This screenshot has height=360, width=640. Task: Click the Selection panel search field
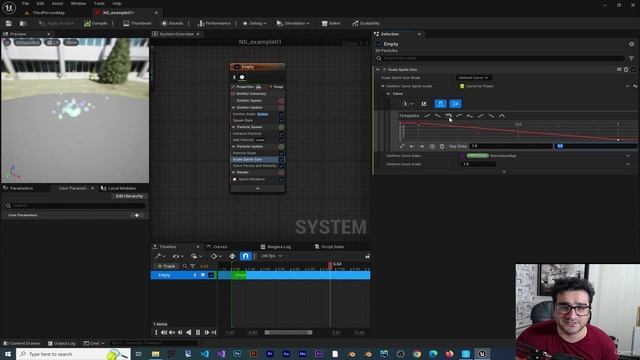[x=500, y=58]
